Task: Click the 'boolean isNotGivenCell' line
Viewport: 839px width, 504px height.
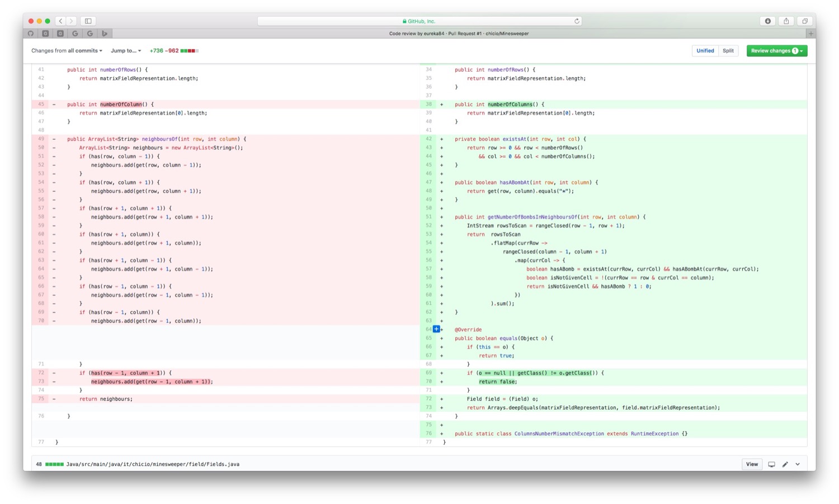Action: [622, 277]
